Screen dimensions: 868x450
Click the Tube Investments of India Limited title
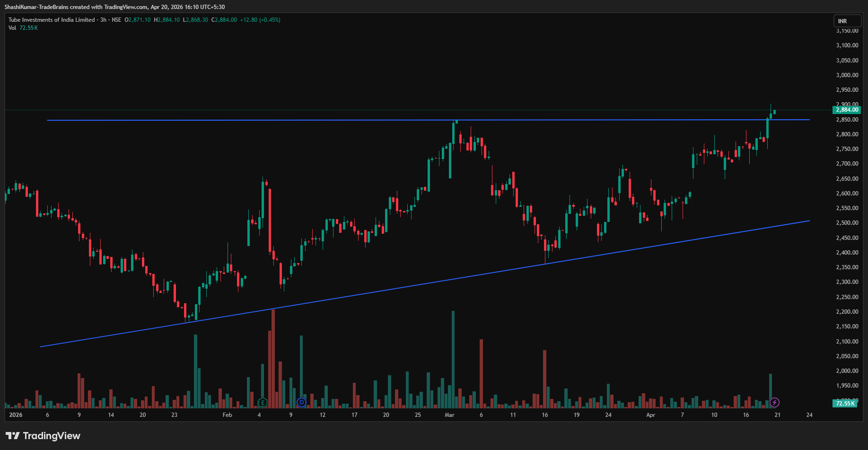click(x=52, y=20)
